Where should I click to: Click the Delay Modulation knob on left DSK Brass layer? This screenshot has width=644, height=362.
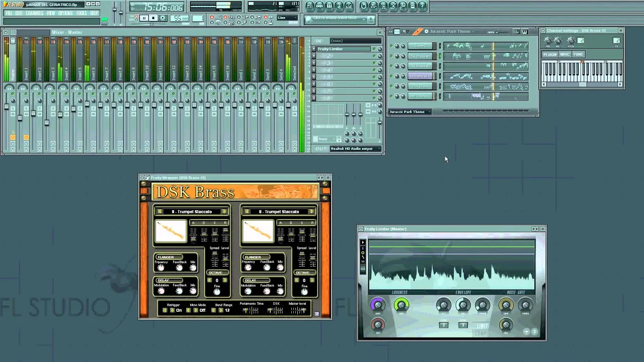click(x=161, y=291)
